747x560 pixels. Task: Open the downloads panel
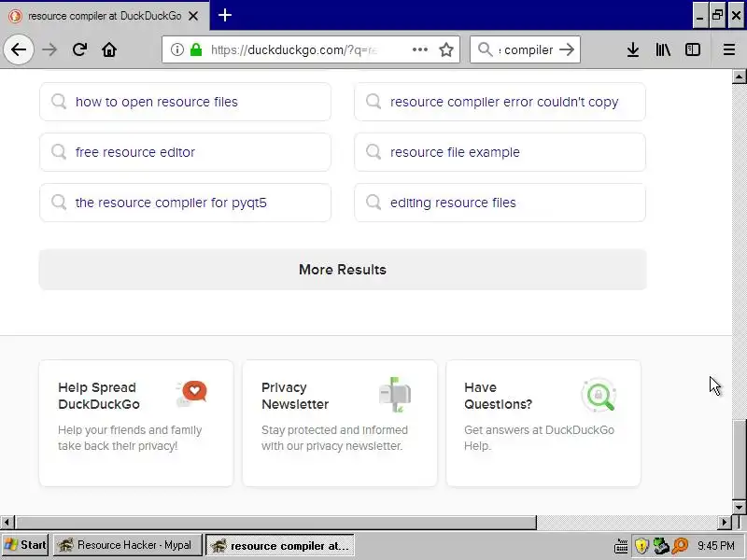coord(633,49)
